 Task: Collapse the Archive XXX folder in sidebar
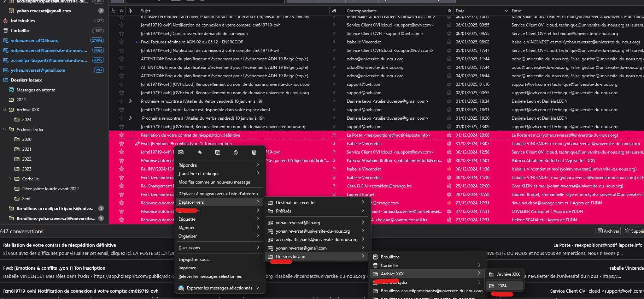pyautogui.click(x=5, y=110)
